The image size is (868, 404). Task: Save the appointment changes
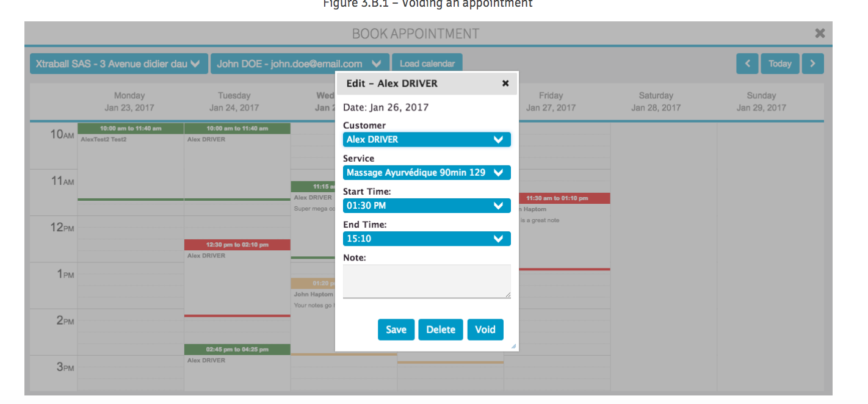[x=396, y=330]
